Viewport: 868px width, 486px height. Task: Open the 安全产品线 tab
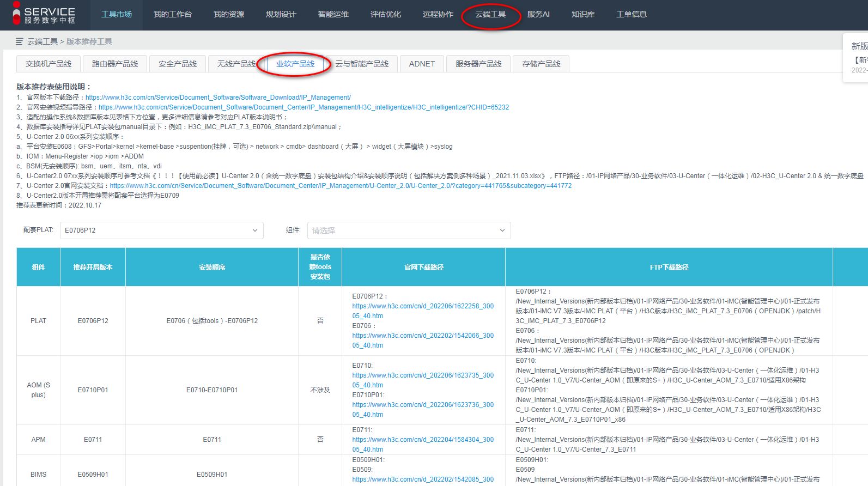[x=178, y=64]
